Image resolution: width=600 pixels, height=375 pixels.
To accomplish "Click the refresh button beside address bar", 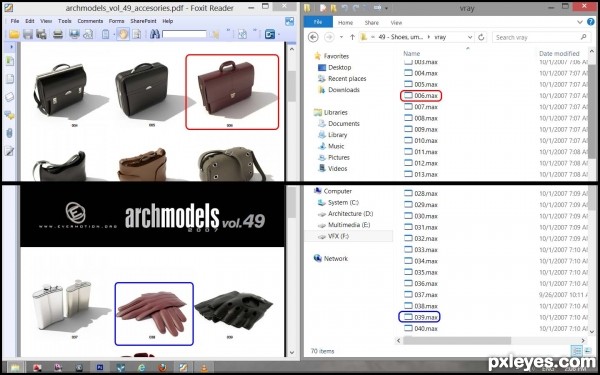I will pyautogui.click(x=481, y=37).
